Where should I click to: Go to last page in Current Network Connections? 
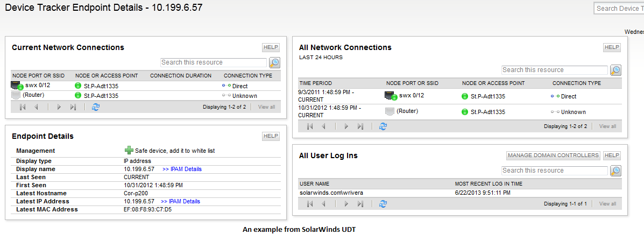point(73,107)
